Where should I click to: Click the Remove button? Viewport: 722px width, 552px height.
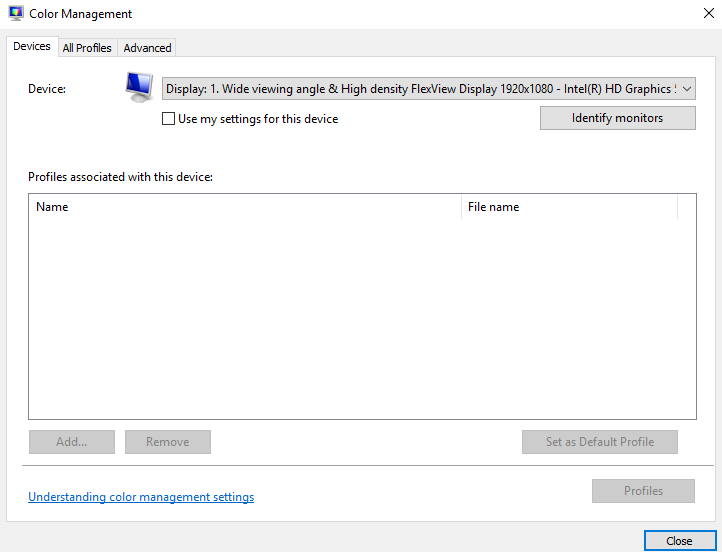168,442
